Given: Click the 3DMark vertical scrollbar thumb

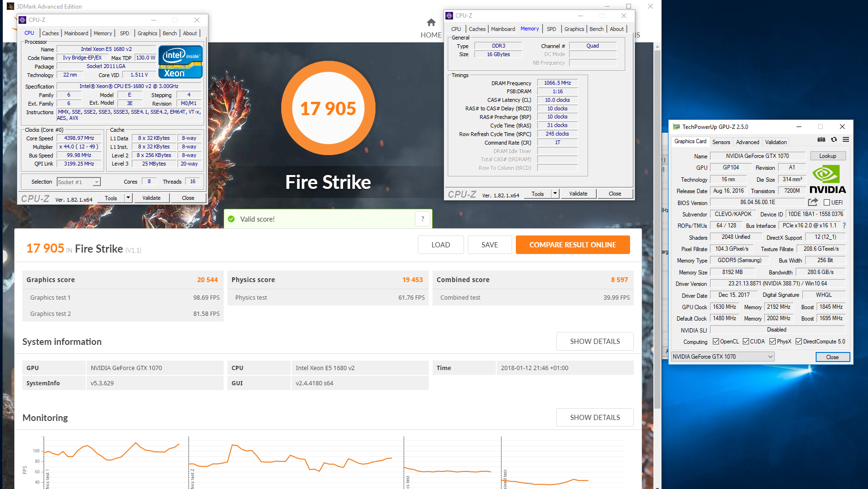Looking at the screenshot, I should (x=657, y=230).
